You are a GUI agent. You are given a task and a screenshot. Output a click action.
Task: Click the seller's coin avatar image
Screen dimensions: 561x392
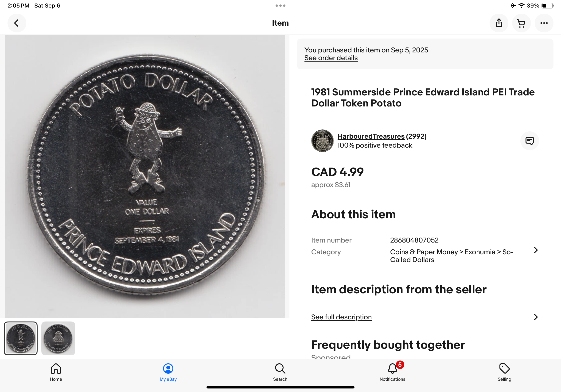click(x=322, y=141)
